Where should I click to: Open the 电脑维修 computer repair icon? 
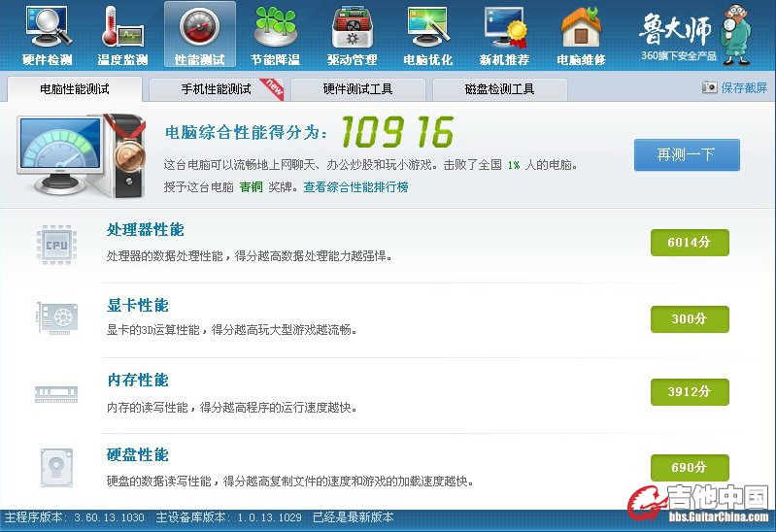(x=581, y=35)
